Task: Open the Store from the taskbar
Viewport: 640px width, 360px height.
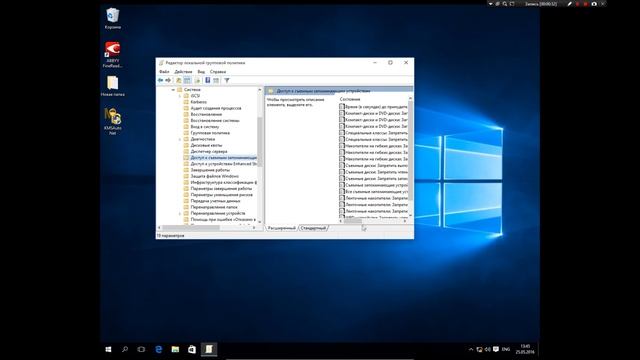Action: tap(192, 349)
